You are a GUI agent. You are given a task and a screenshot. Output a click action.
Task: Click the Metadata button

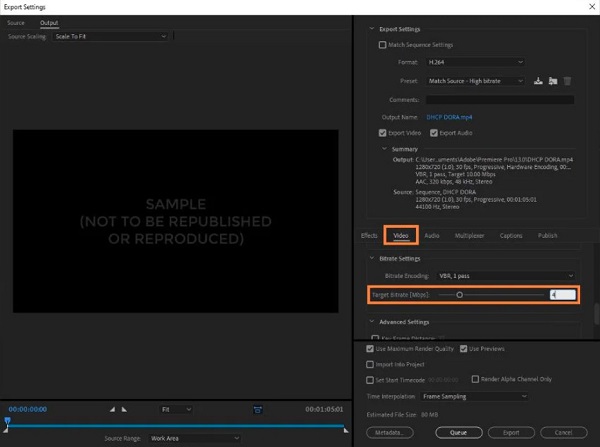(x=390, y=432)
